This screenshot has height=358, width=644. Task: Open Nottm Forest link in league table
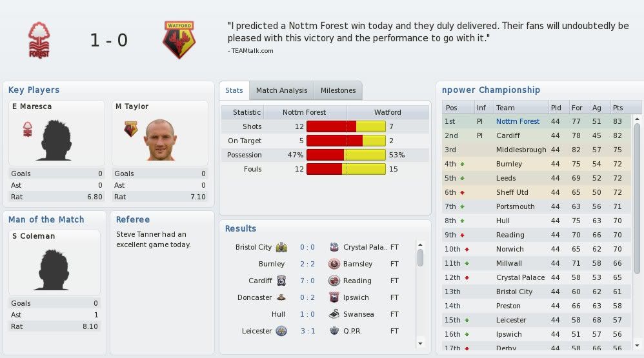(518, 121)
